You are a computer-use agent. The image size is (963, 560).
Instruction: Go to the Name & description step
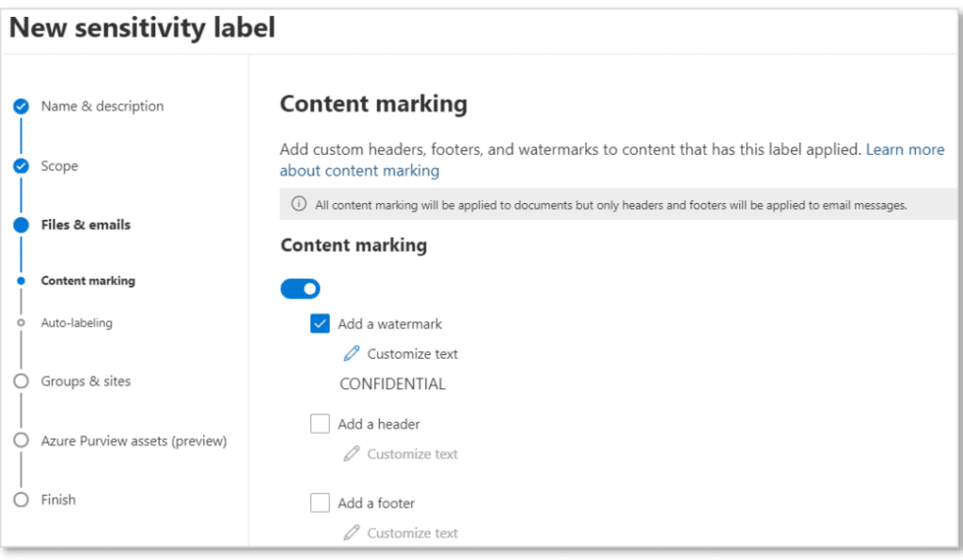pos(102,107)
